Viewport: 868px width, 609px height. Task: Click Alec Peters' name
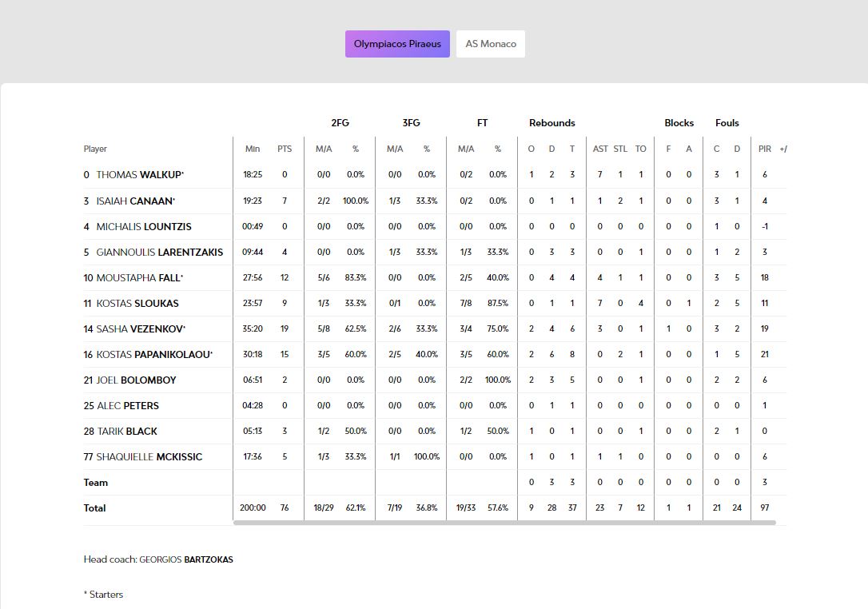pyautogui.click(x=128, y=406)
